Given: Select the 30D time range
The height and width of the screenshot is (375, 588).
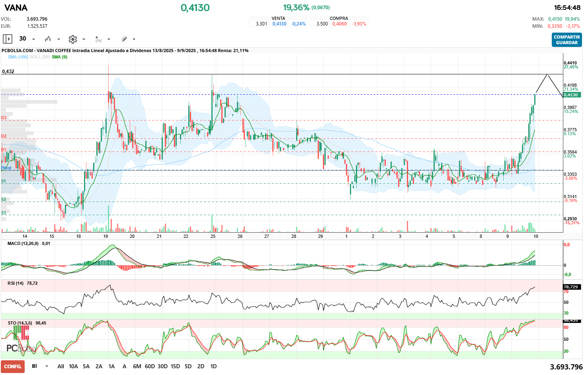Looking at the screenshot, I should (162, 366).
